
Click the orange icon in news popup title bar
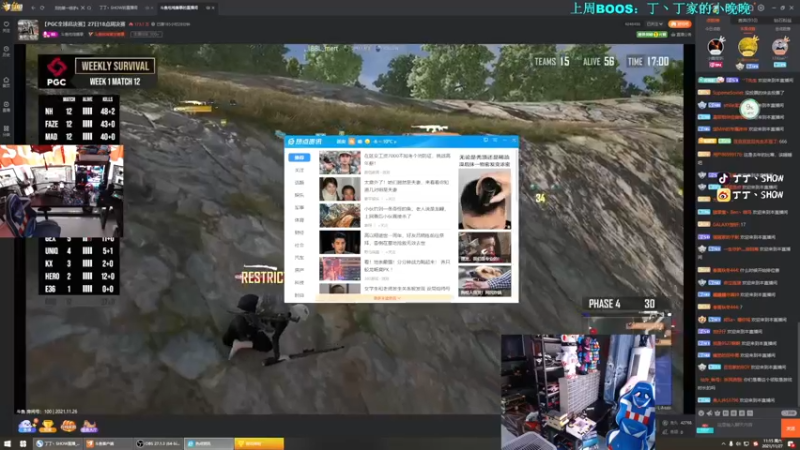pyautogui.click(x=352, y=141)
